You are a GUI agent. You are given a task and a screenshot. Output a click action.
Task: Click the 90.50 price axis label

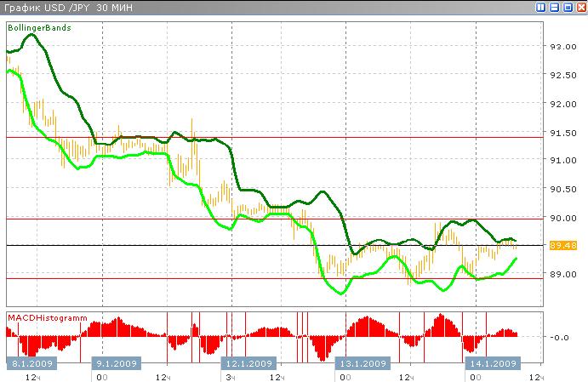tap(562, 190)
